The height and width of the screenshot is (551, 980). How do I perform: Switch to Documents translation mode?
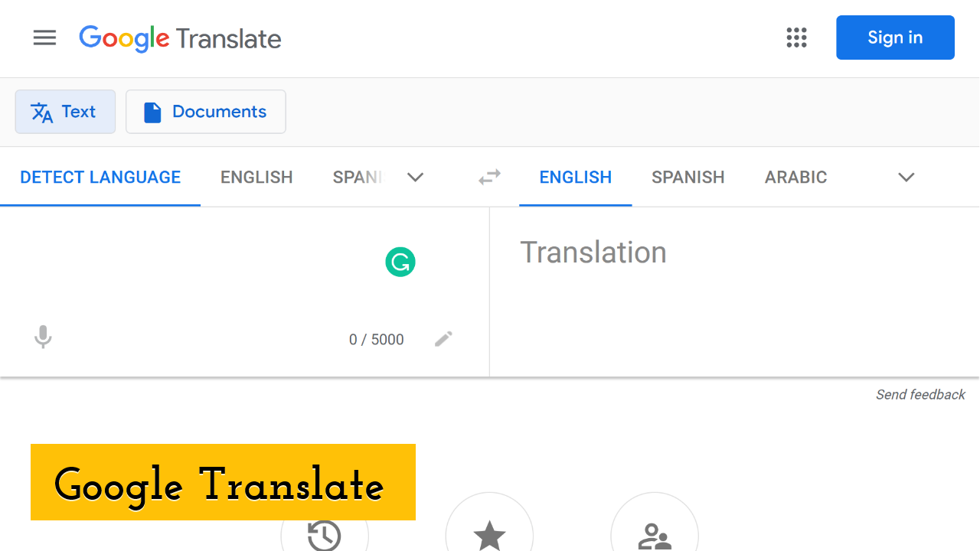(206, 112)
